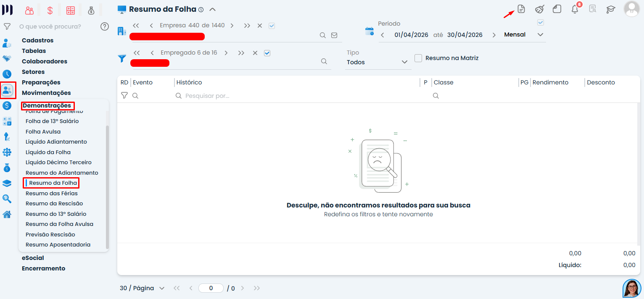Move the period back one month
The image size is (644, 299).
tap(383, 35)
